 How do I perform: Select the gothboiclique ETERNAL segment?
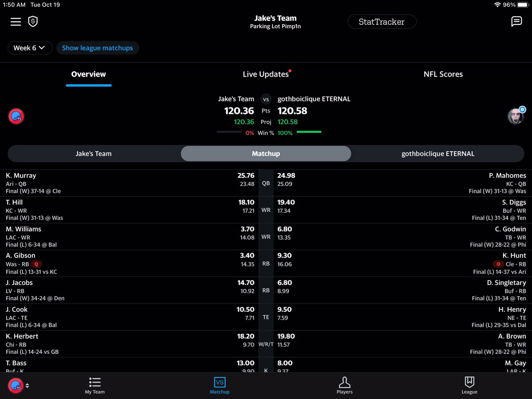coord(438,154)
